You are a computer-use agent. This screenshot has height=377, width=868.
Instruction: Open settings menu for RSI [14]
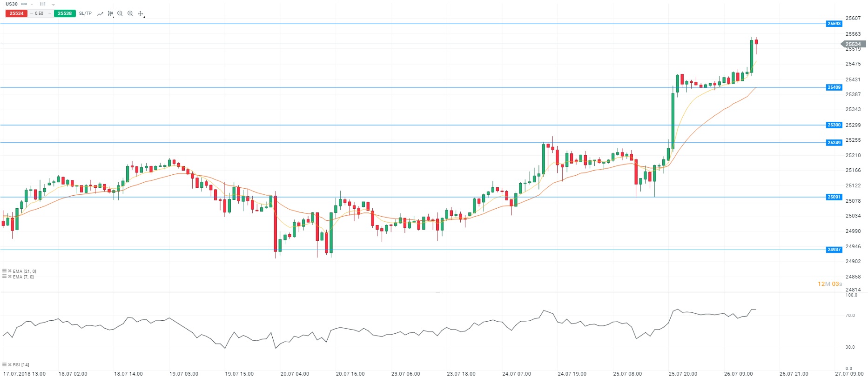[x=4, y=365]
